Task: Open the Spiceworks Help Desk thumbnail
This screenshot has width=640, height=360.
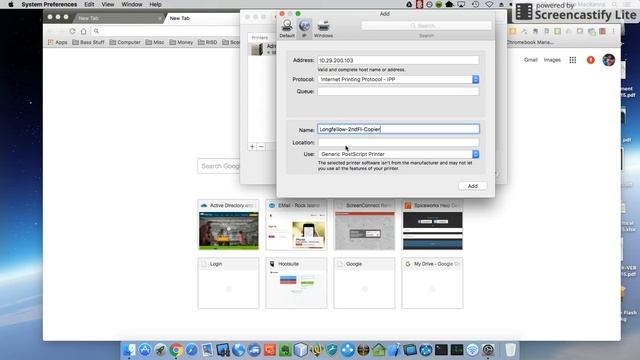Action: (432, 224)
